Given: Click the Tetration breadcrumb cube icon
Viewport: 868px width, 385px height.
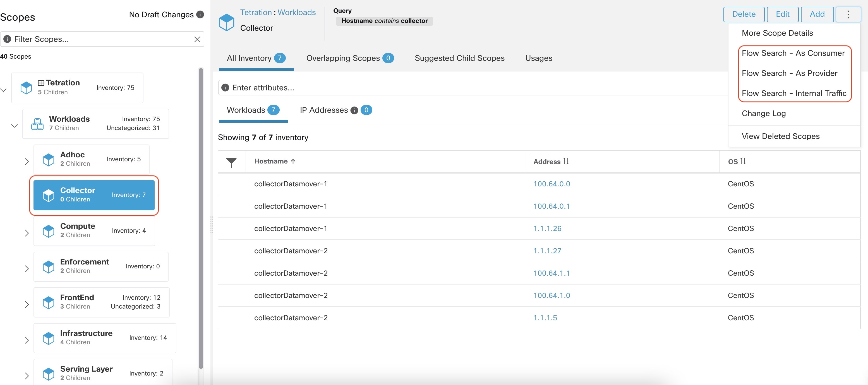Looking at the screenshot, I should [x=226, y=20].
